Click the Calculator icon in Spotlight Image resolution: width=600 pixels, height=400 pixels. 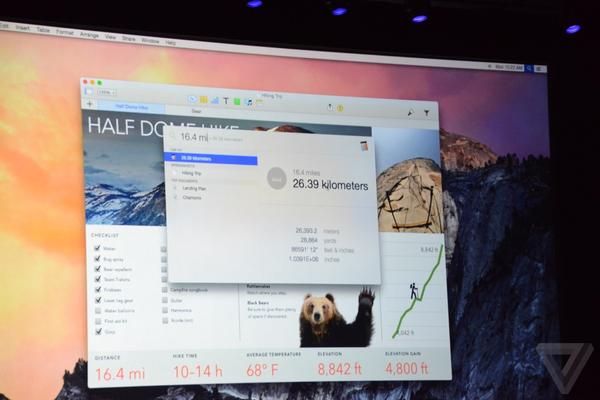[x=364, y=145]
